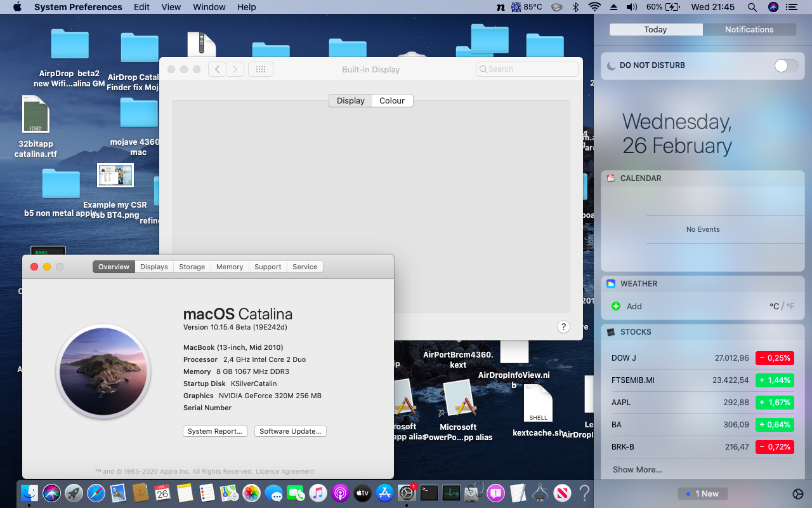
Task: Open Maps app in the Dock
Action: click(229, 492)
